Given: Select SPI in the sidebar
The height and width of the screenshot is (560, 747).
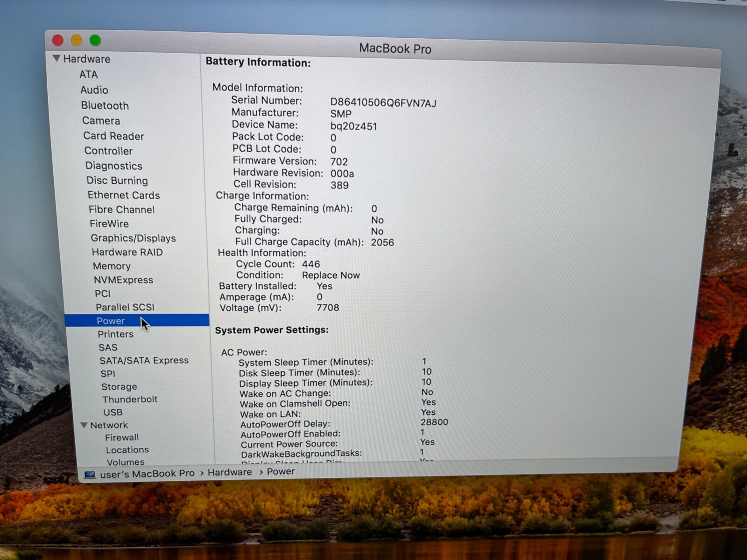Looking at the screenshot, I should (108, 374).
